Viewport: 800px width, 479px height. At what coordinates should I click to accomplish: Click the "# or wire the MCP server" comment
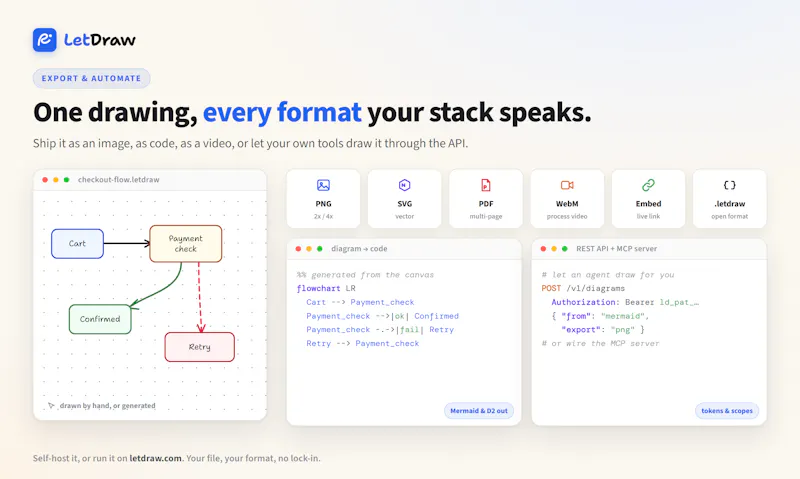tap(601, 343)
